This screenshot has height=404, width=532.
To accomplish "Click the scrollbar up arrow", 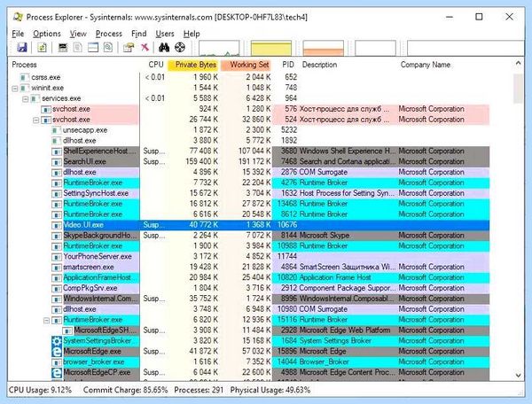I will pyautogui.click(x=518, y=63).
